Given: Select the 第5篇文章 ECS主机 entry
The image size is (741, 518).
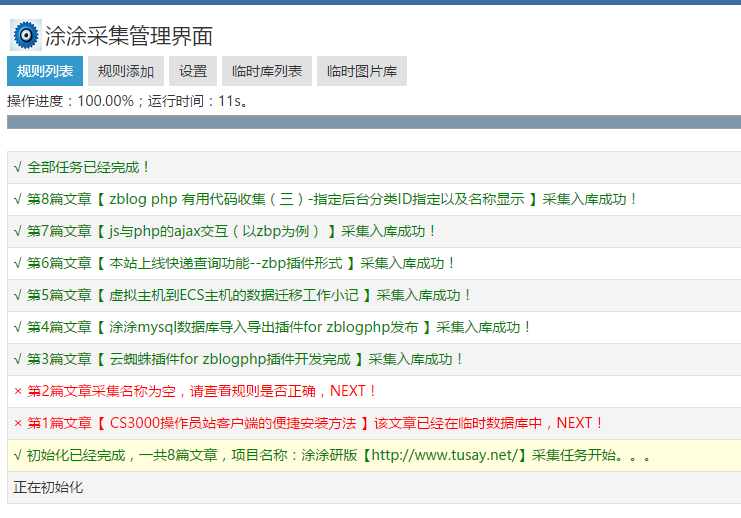Looking at the screenshot, I should 374,295.
